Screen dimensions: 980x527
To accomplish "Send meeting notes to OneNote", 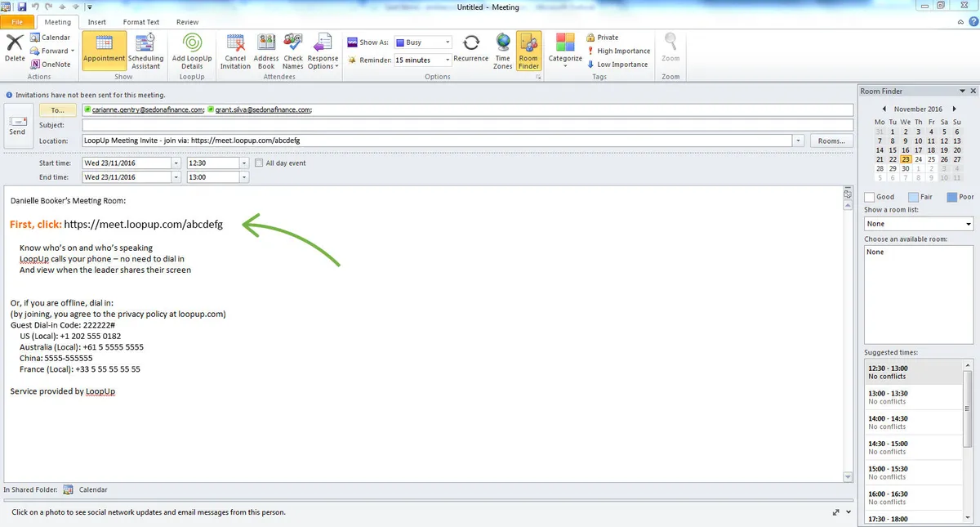I will coord(50,65).
